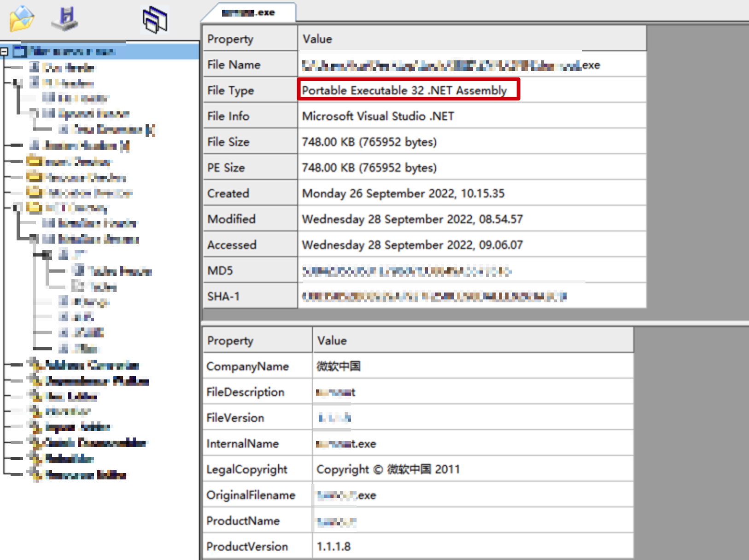Collapse the #~ stream tree node

pos(47,254)
